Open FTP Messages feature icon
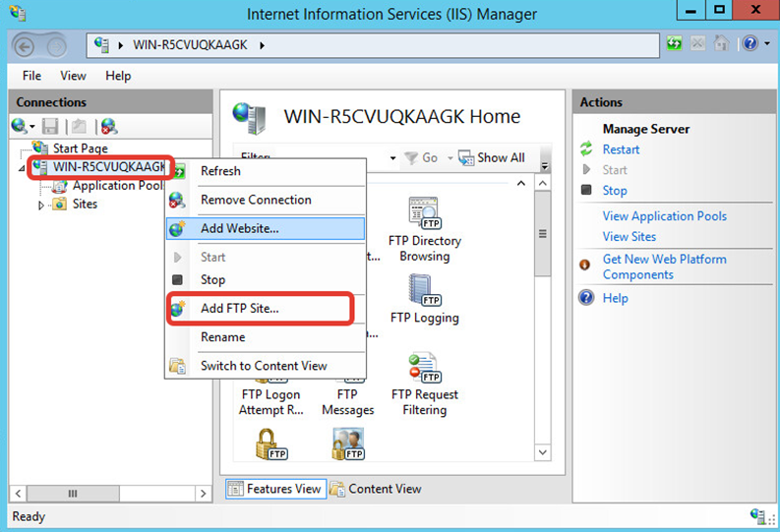The height and width of the screenshot is (532, 780). tap(347, 397)
